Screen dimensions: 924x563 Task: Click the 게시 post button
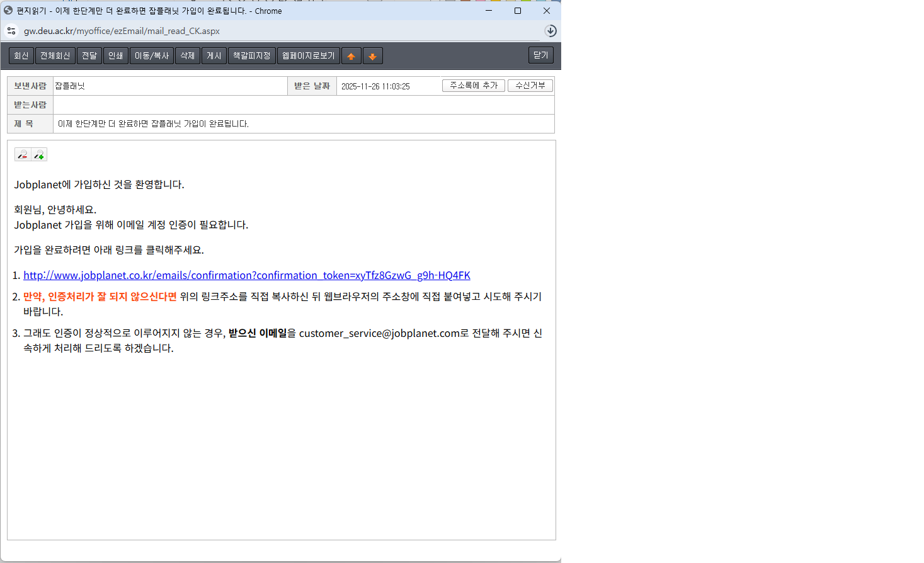point(214,56)
